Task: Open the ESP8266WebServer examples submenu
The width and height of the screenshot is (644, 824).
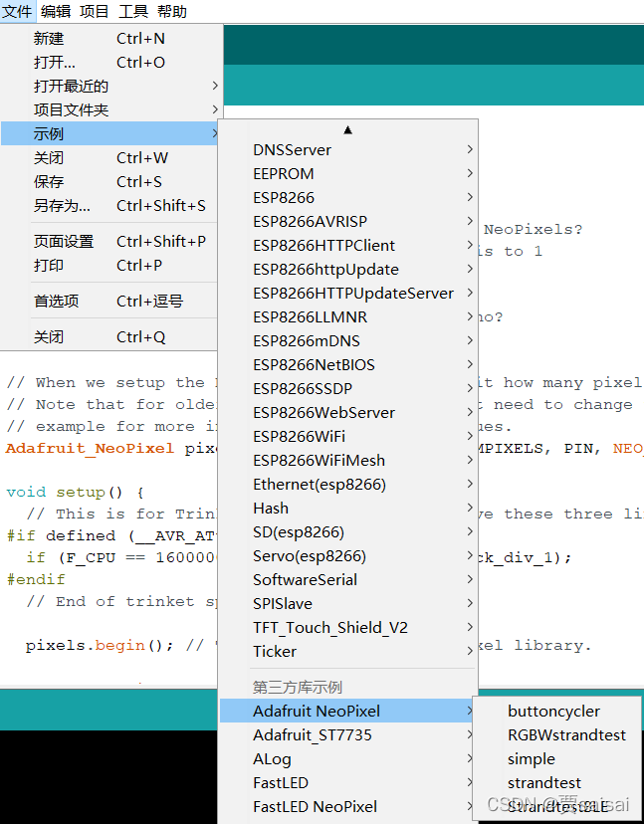Action: click(348, 413)
